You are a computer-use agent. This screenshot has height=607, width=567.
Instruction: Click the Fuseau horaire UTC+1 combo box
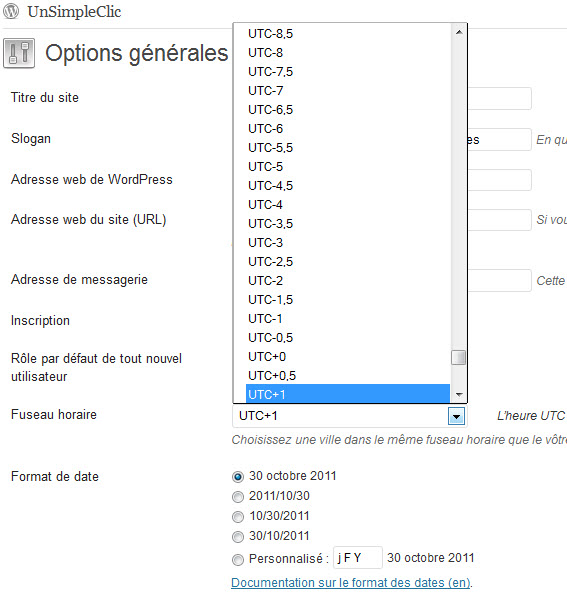(349, 416)
